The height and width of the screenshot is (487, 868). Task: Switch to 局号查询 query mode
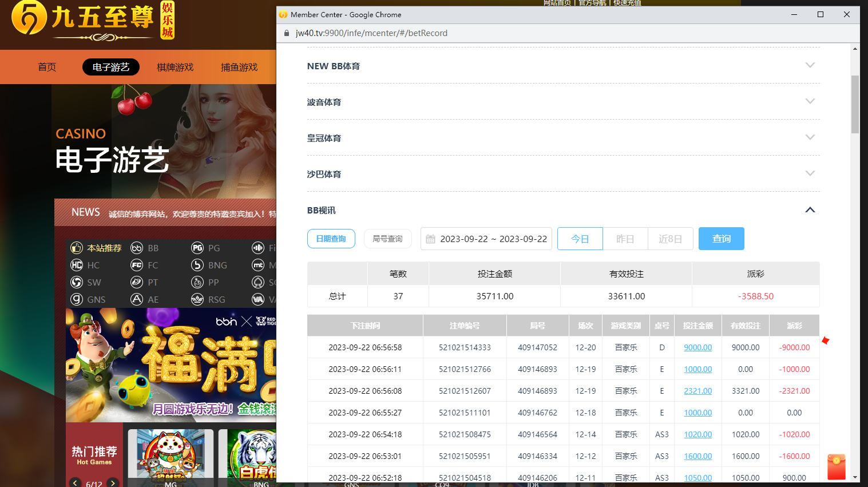387,239
